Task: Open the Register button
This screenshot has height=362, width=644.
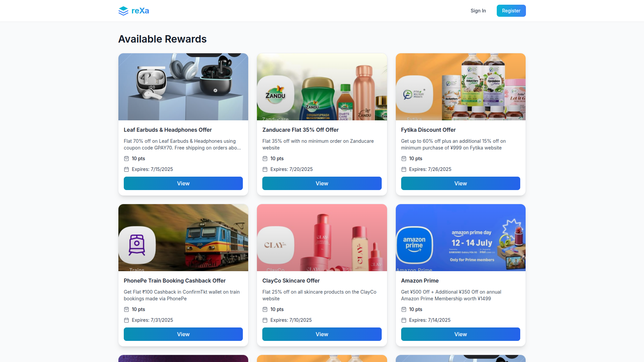Action: click(511, 11)
